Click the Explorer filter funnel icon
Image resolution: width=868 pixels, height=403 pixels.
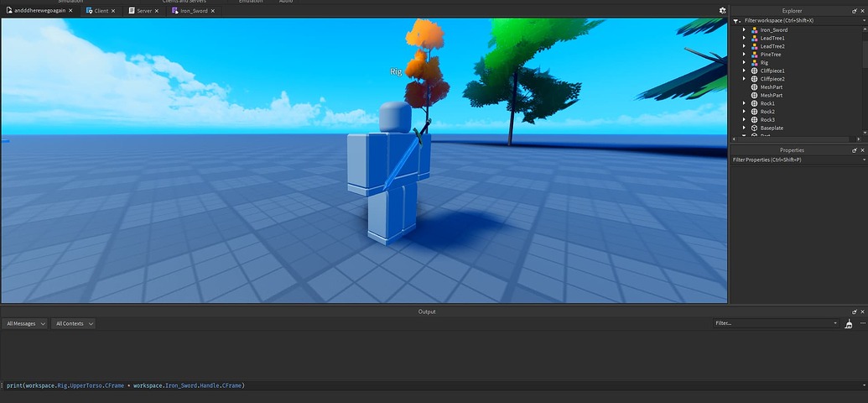click(736, 21)
